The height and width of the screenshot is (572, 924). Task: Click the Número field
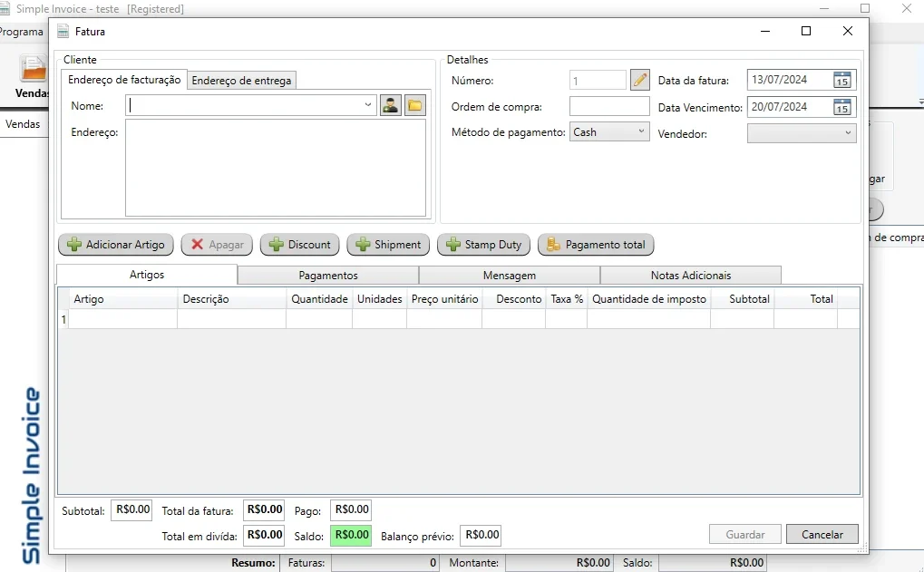coord(598,80)
